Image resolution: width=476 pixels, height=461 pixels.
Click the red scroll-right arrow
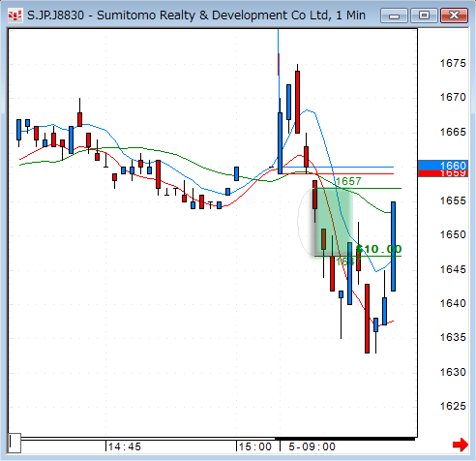pyautogui.click(x=461, y=445)
